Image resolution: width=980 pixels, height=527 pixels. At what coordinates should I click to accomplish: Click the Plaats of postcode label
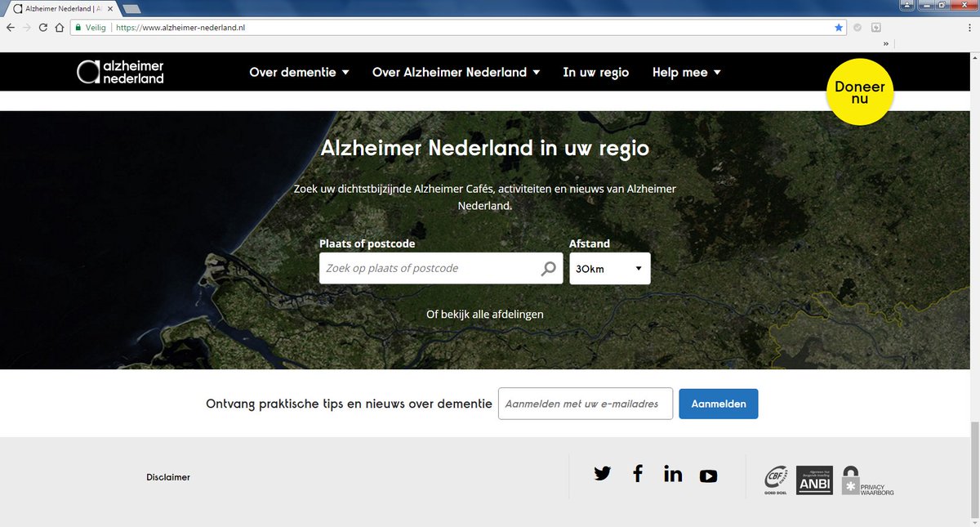click(x=367, y=243)
